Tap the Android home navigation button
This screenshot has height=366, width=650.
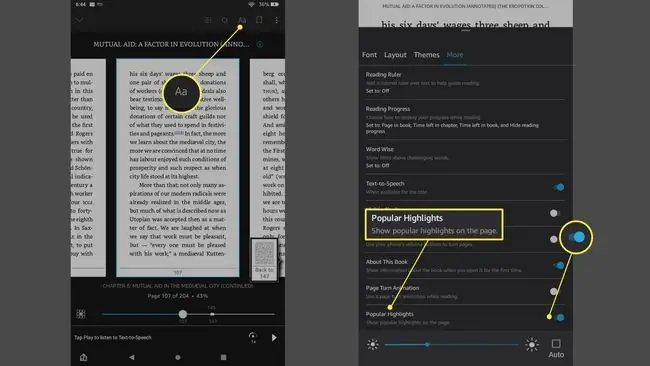pos(178,357)
